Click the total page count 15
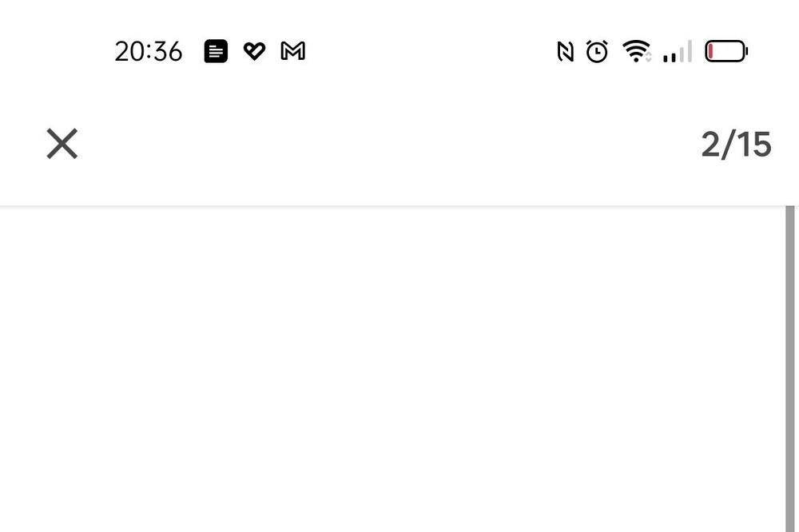The width and height of the screenshot is (799, 532). (753, 145)
